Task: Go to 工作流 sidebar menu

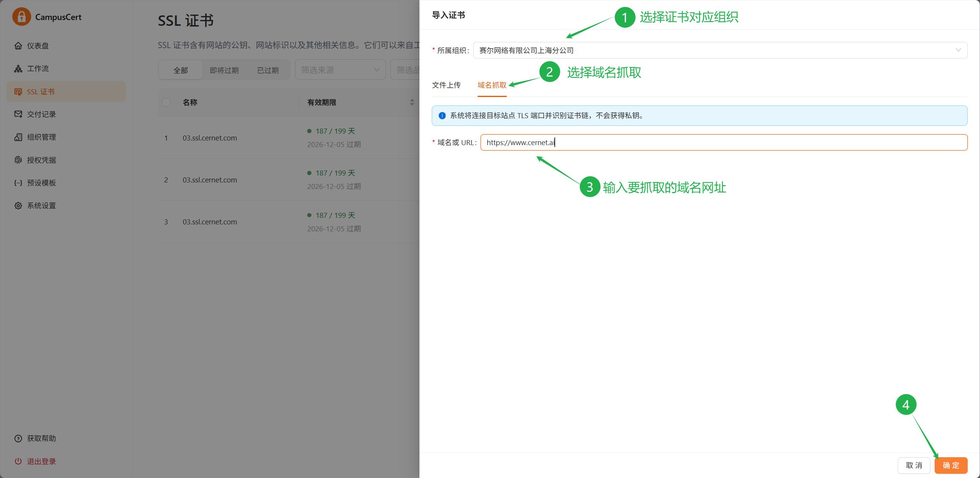Action: pos(66,69)
